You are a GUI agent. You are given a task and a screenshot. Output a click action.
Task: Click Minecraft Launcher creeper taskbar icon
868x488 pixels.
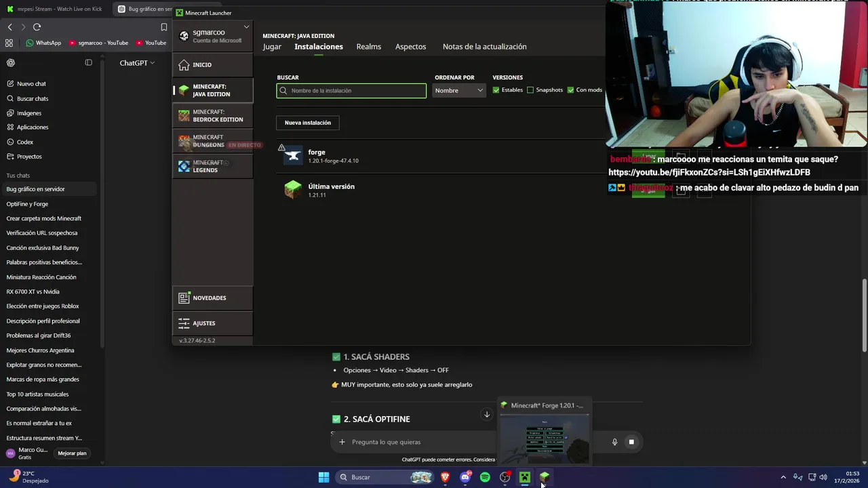point(524,477)
